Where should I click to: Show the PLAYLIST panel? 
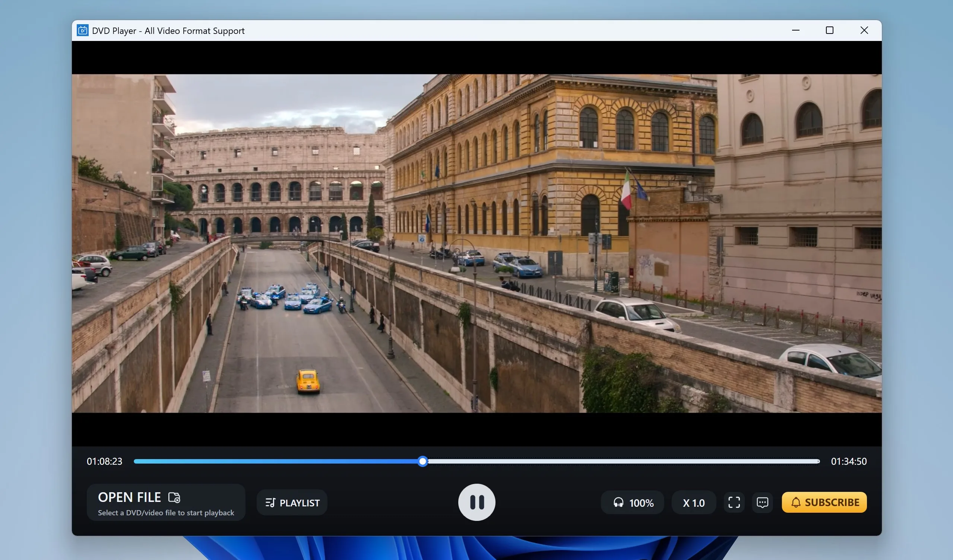point(292,503)
